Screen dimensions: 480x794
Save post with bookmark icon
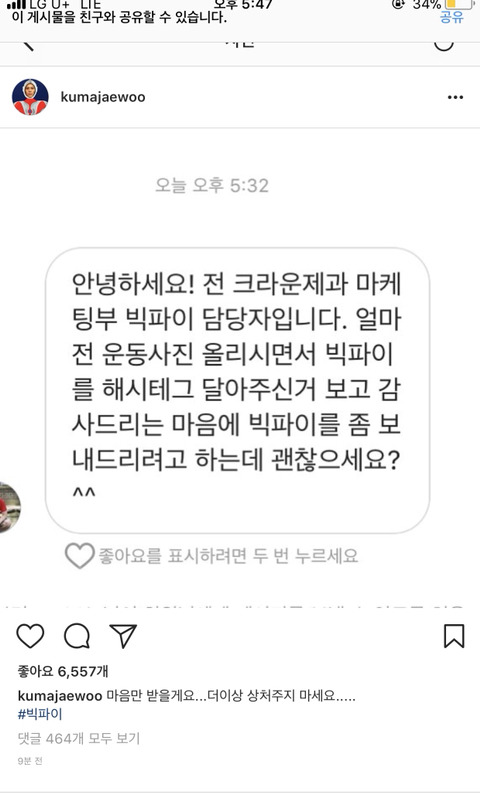click(x=454, y=636)
